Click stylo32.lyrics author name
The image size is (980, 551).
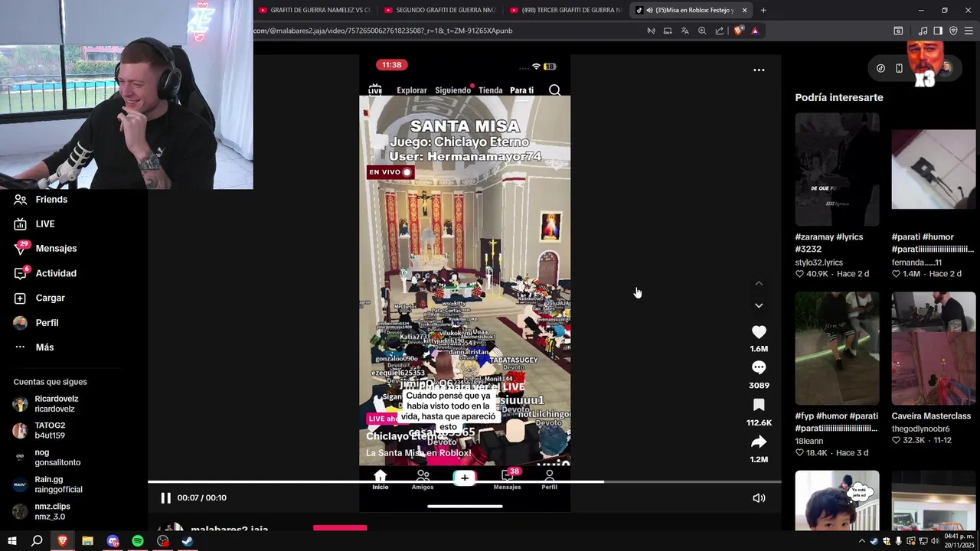pos(818,262)
